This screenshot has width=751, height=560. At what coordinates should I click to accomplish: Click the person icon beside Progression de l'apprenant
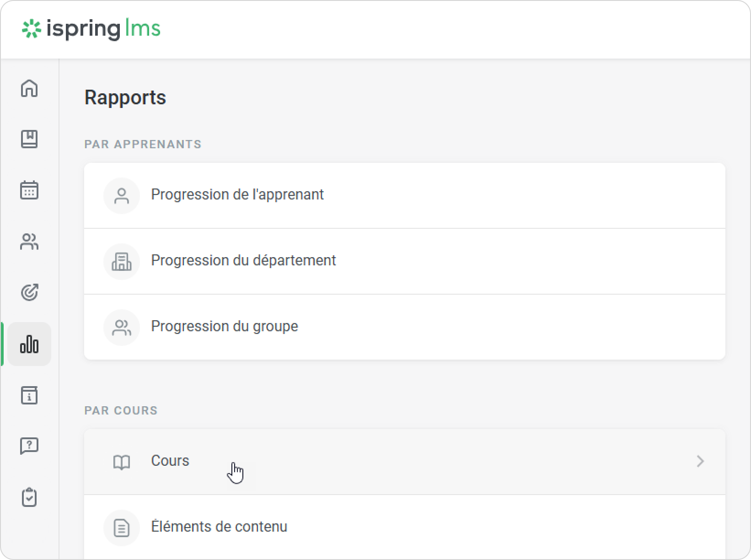pyautogui.click(x=122, y=196)
